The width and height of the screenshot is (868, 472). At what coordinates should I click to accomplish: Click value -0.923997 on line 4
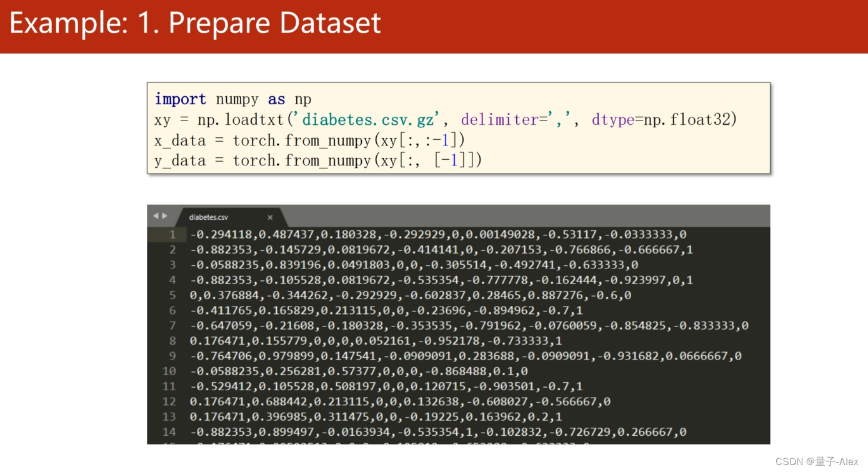tap(634, 280)
